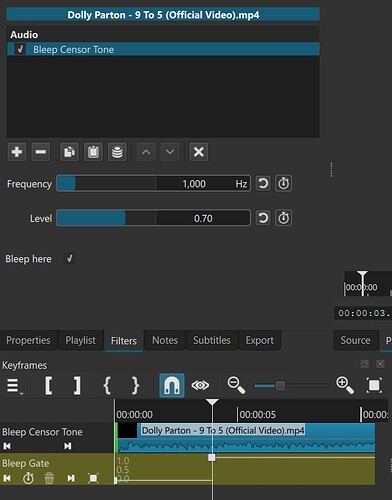Undock the Keyframes panel
The height and width of the screenshot is (500, 392).
[365, 364]
